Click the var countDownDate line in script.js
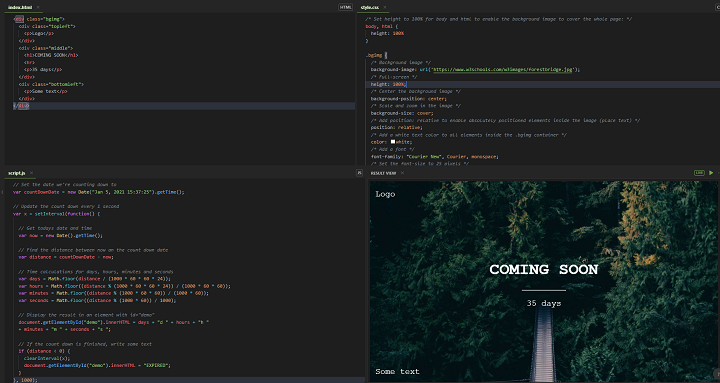The width and height of the screenshot is (720, 383). pyautogui.click(x=99, y=192)
